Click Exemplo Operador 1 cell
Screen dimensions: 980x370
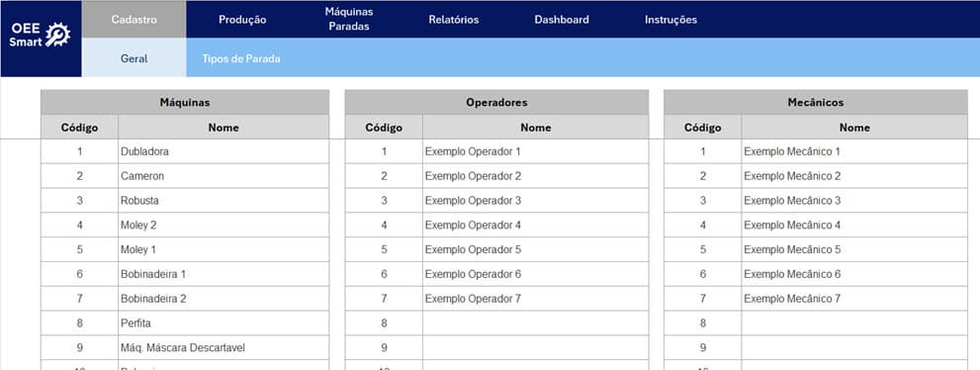click(536, 151)
